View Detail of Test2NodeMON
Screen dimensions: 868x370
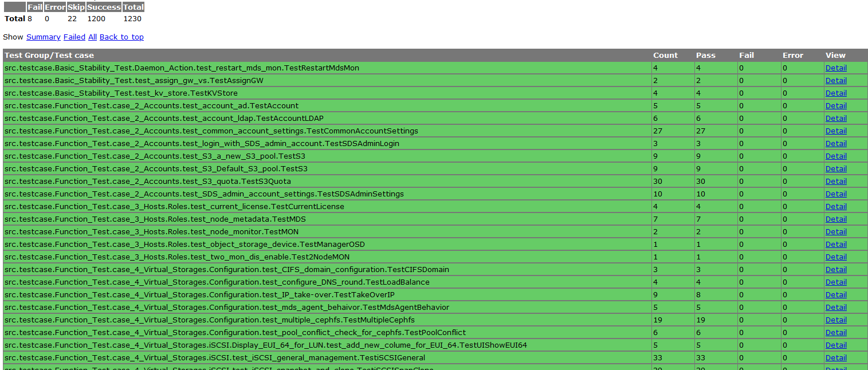(835, 257)
